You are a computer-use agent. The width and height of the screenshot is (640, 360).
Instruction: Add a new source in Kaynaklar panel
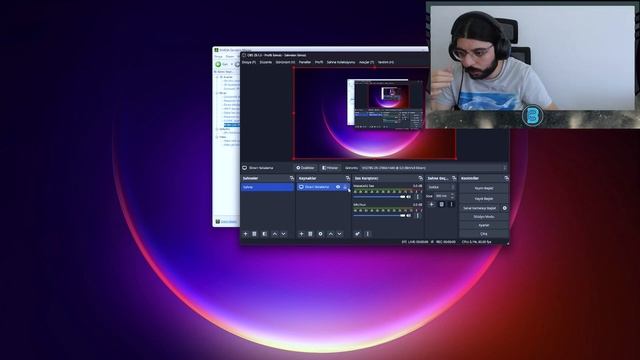point(301,234)
